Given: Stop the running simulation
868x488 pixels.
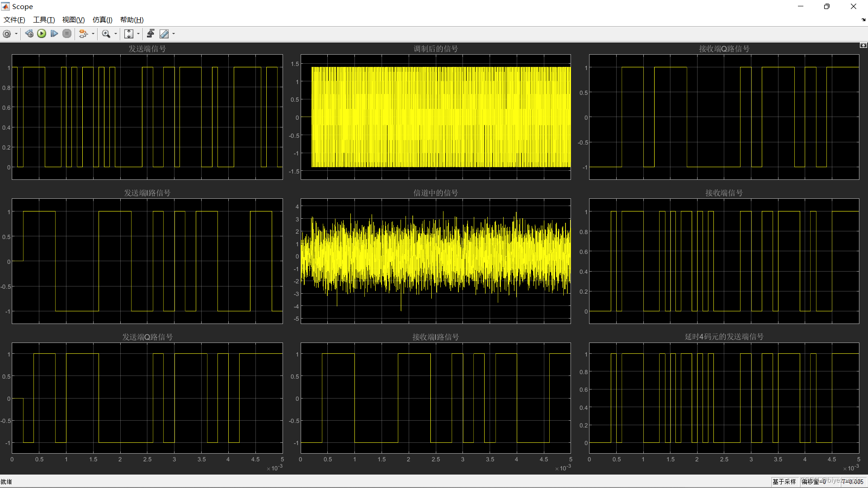Looking at the screenshot, I should (66, 33).
